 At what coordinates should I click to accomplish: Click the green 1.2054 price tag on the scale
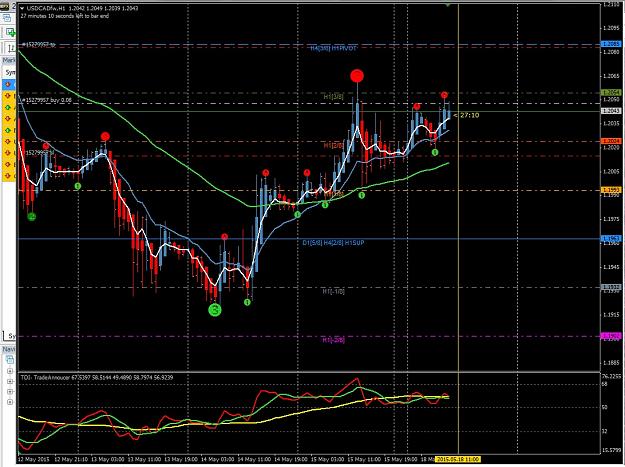coord(610,93)
